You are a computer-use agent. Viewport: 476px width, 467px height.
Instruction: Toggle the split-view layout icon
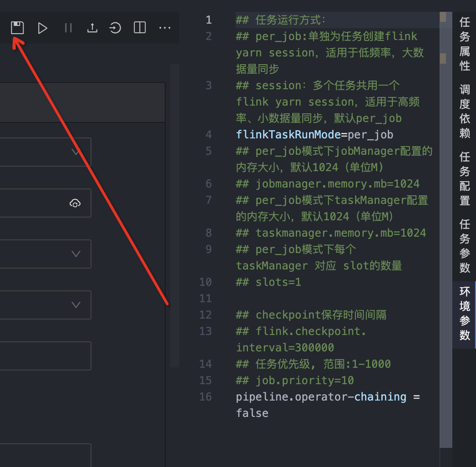click(x=139, y=28)
